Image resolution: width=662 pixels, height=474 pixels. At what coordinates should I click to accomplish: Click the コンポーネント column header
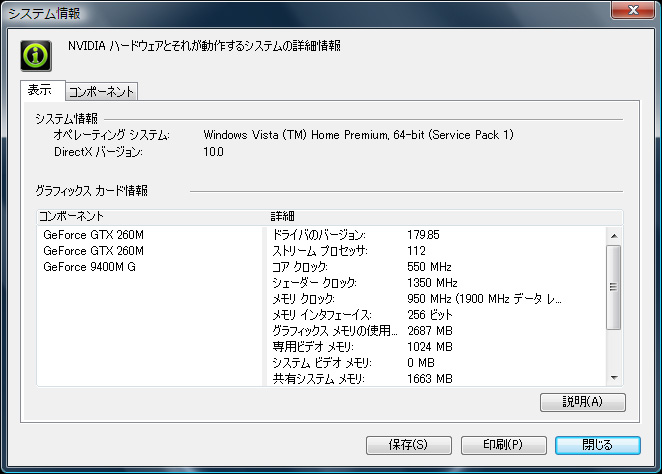152,217
